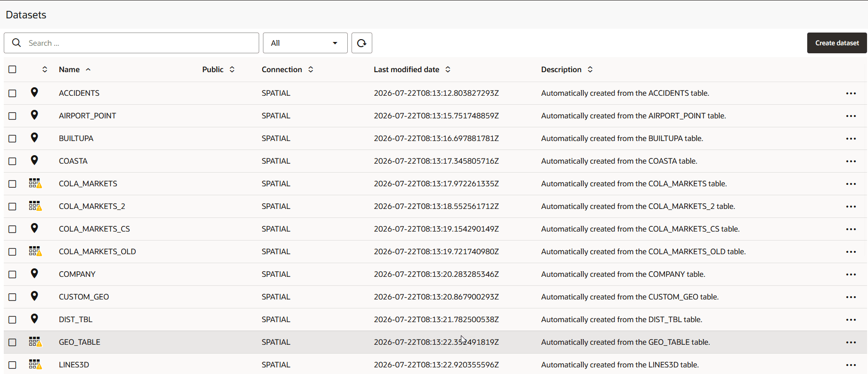Screen dimensions: 868x374
Task: Open the COLA_MARKETS_OLD dataset name
Action: pyautogui.click(x=97, y=251)
